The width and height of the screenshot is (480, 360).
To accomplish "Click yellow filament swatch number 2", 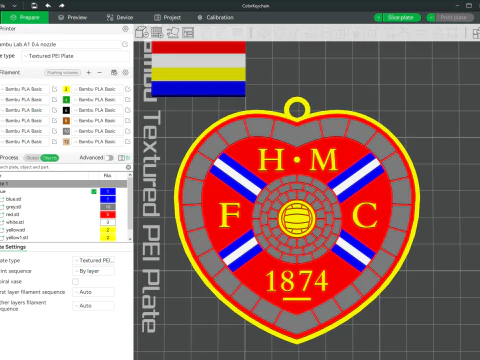I will [x=66, y=89].
